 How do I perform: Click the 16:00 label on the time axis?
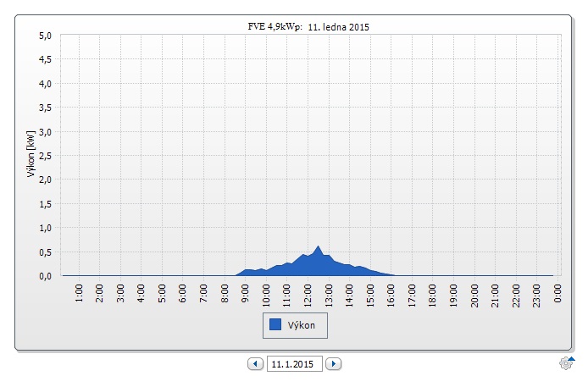(x=391, y=294)
